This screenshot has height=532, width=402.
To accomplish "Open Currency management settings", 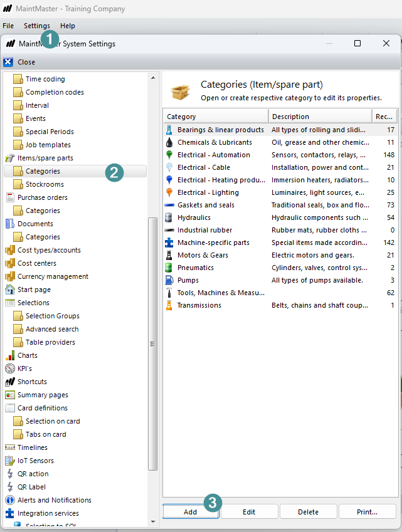I will (x=53, y=276).
